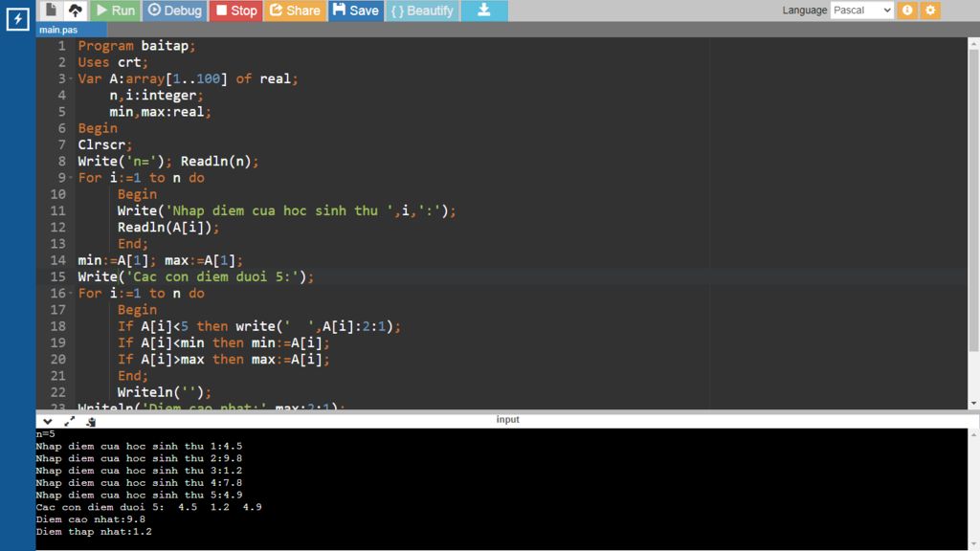Screen dimensions: 980x551
Task: Beautify the source code
Action: [x=422, y=10]
